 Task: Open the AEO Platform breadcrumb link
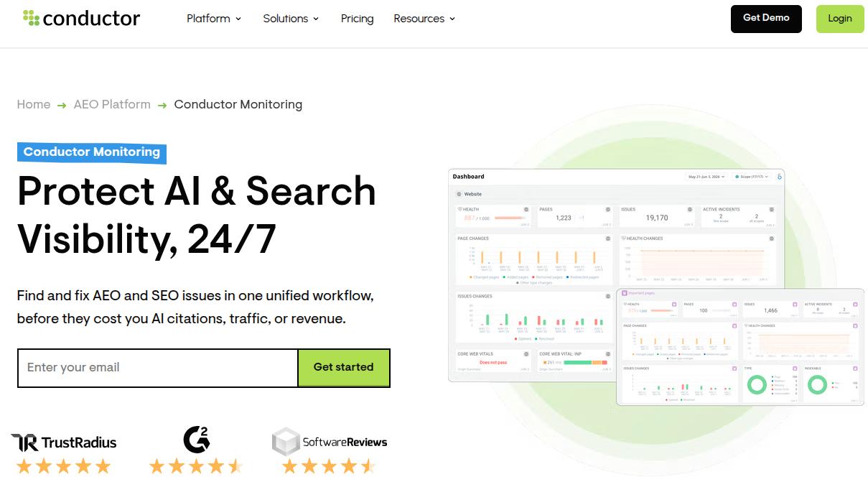pos(112,104)
